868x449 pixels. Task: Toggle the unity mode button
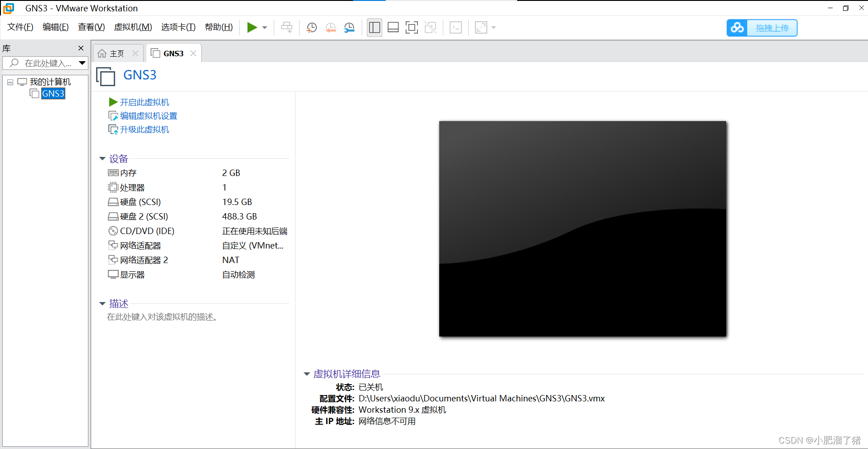(430, 28)
